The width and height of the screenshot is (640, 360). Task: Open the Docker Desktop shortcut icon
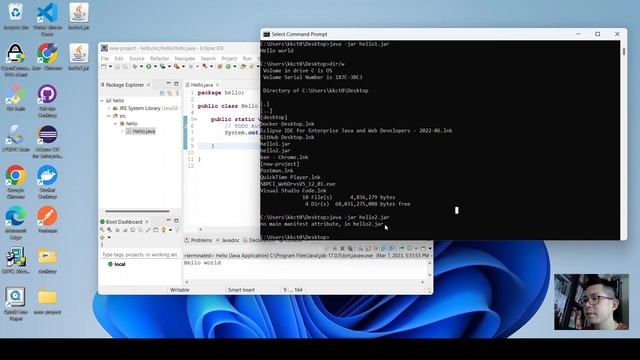tap(47, 176)
